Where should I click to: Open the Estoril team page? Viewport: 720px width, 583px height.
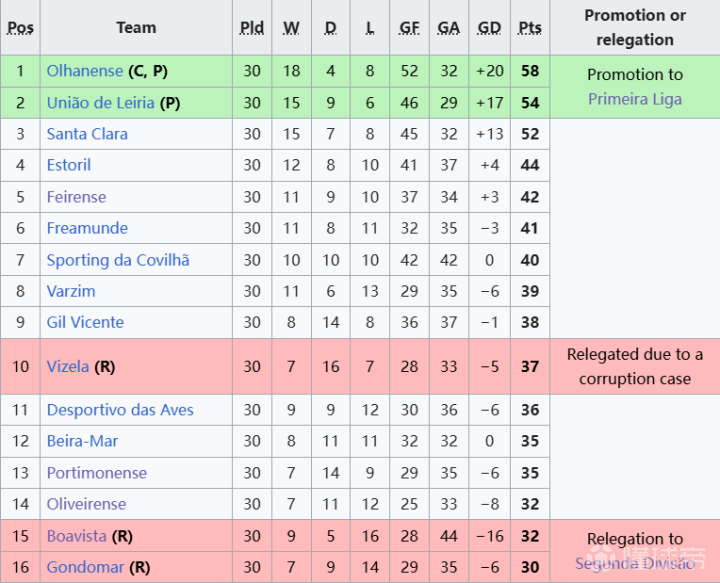pyautogui.click(x=69, y=165)
